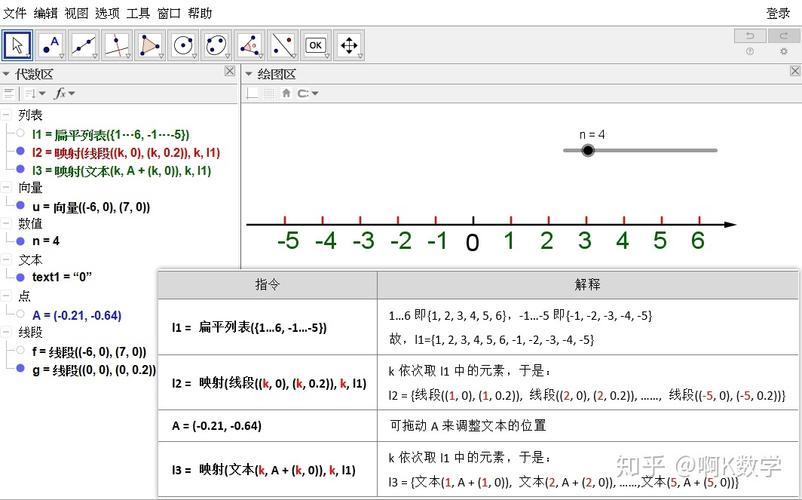
Task: Click the green 6 label on number line
Action: 698,240
